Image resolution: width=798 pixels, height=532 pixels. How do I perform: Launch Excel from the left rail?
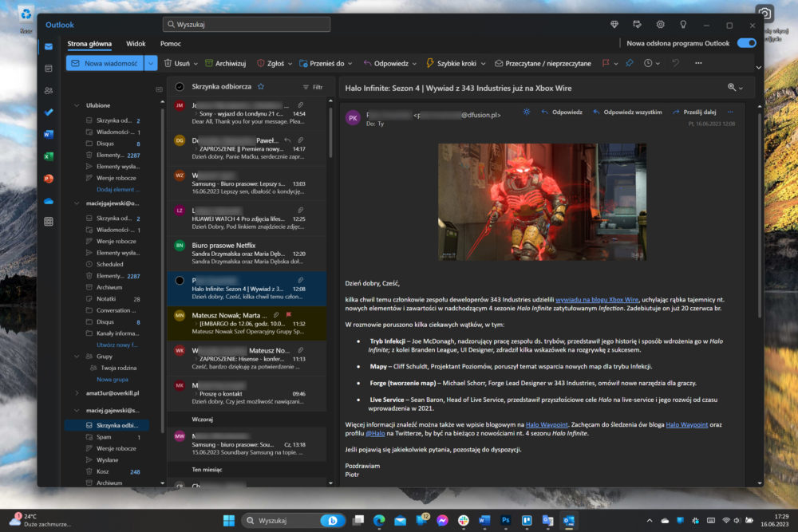[x=49, y=156]
